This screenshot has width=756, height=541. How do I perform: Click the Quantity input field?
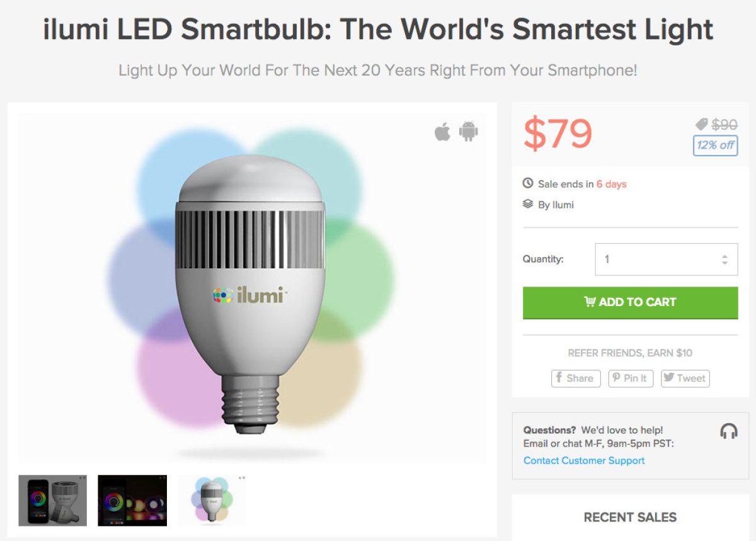655,259
